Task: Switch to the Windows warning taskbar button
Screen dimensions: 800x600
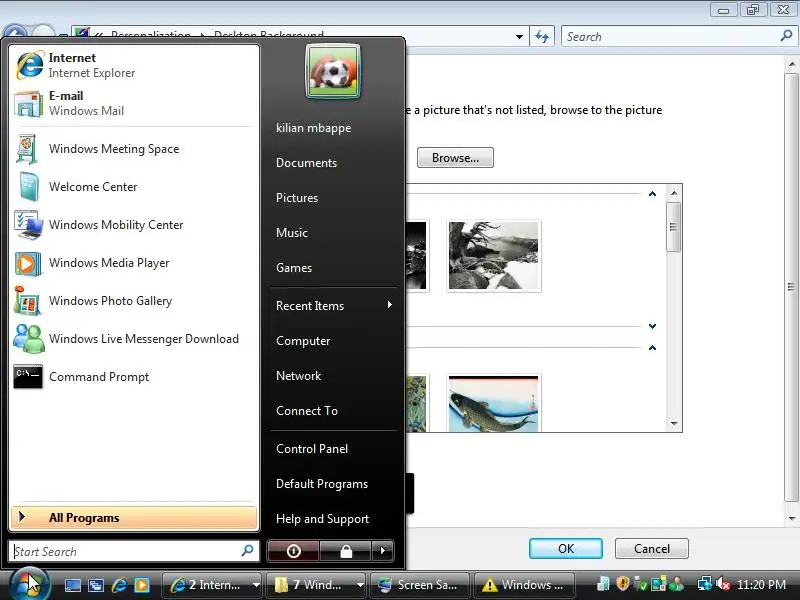Action: 525,585
